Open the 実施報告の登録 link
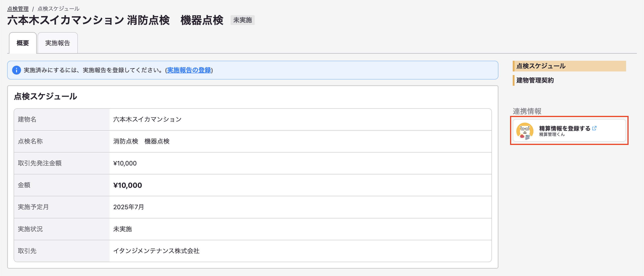The width and height of the screenshot is (644, 276). coord(189,70)
